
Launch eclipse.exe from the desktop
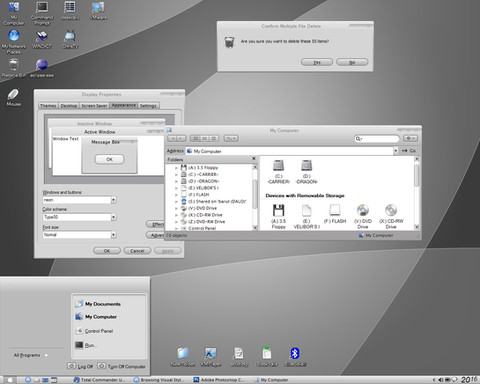42,68
